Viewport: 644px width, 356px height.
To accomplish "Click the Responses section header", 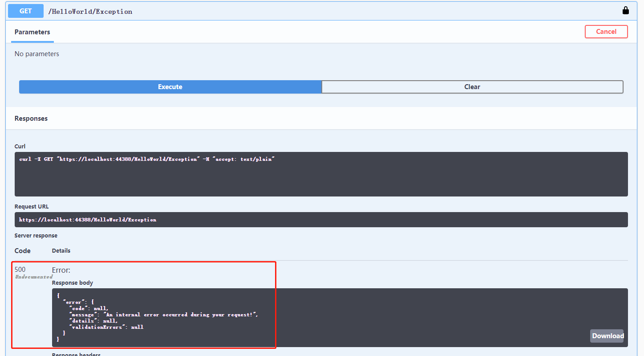I will point(31,119).
